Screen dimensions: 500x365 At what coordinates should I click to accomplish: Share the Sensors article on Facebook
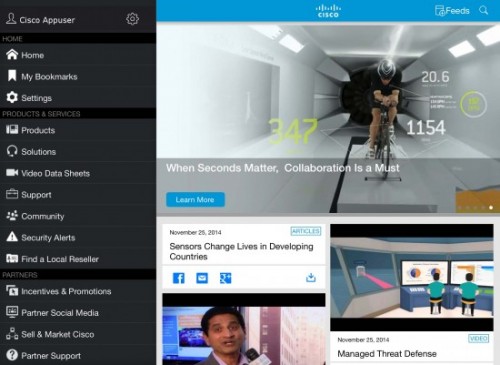pos(179,278)
